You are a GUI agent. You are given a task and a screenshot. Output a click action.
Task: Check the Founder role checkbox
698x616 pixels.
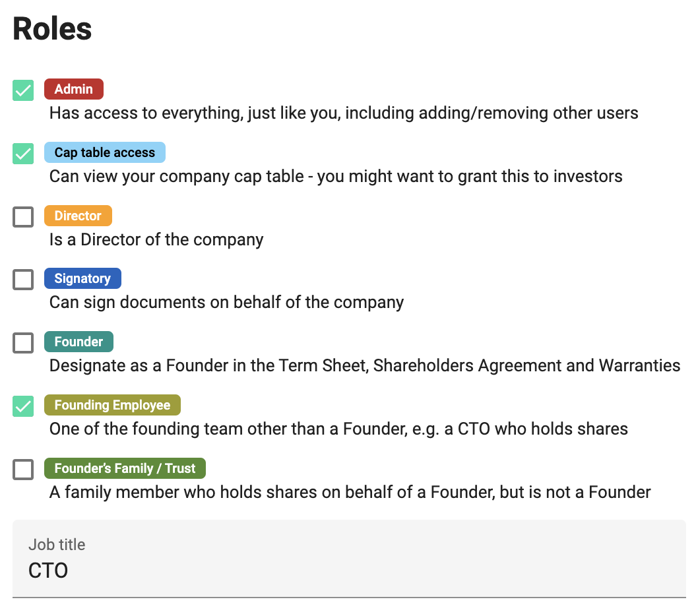point(23,343)
